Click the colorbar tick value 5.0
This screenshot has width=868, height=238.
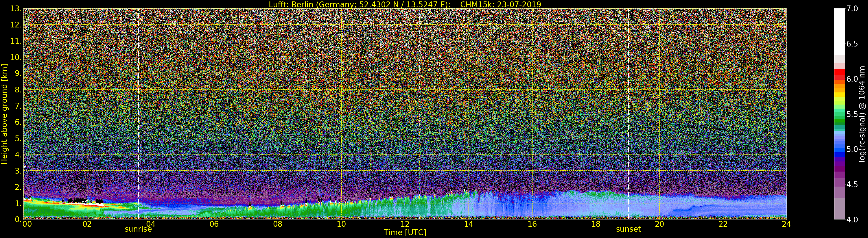coord(852,149)
